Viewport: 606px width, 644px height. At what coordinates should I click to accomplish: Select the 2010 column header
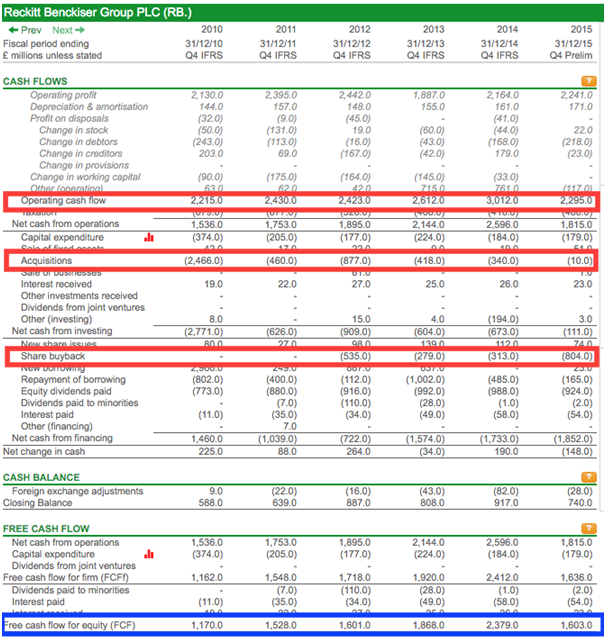point(212,30)
